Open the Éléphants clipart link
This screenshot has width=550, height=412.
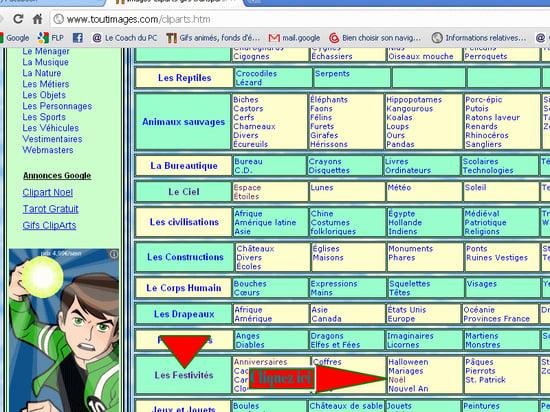[x=329, y=100]
